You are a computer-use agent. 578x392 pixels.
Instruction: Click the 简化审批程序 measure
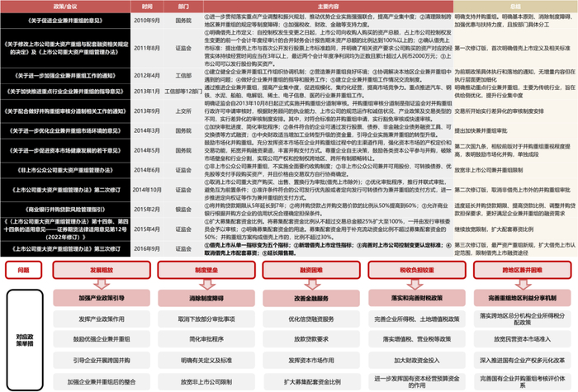tap(206, 339)
